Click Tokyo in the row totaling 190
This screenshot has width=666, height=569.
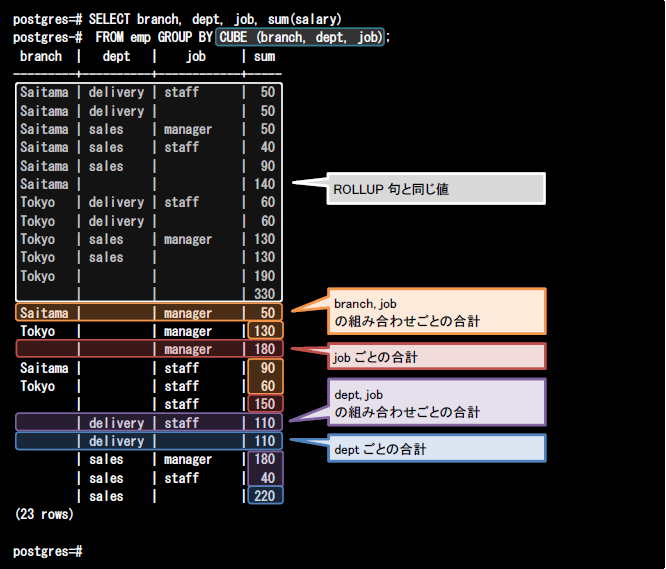(37, 276)
